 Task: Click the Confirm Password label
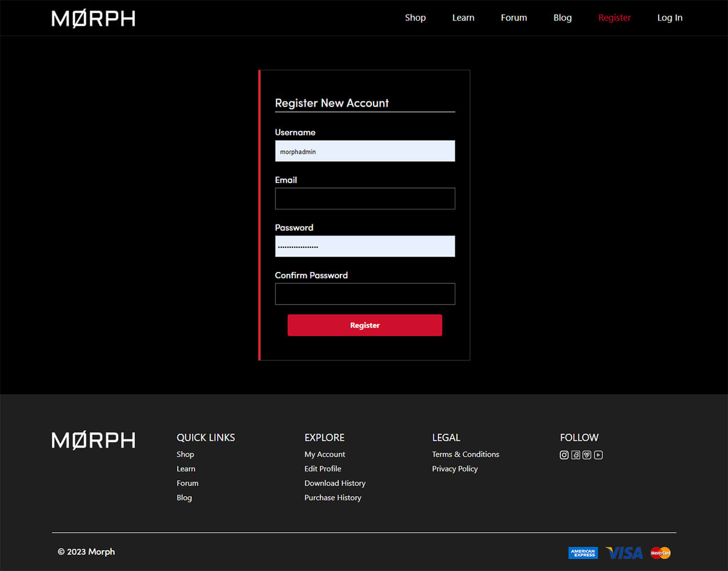coord(311,275)
